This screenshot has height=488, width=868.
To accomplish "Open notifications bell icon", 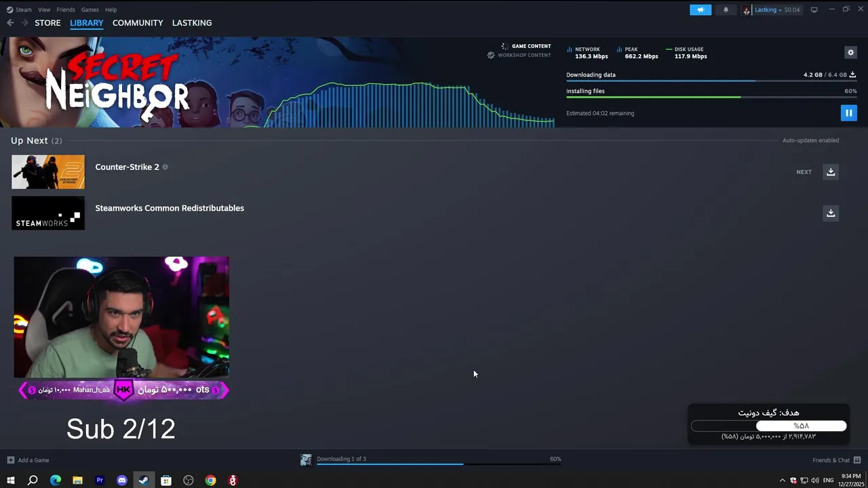I will tap(726, 9).
